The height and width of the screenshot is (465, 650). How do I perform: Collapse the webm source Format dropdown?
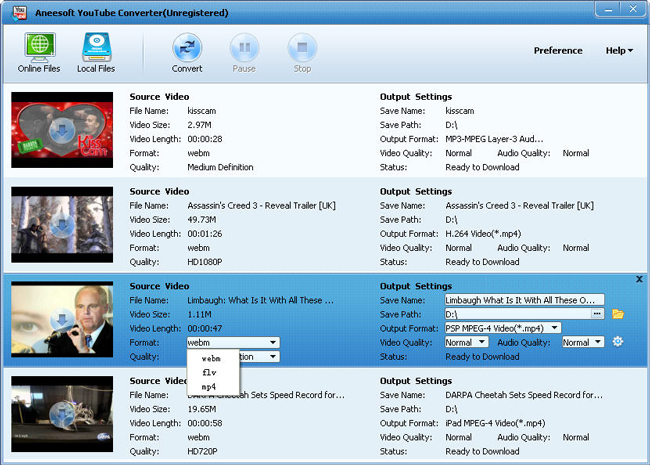[273, 343]
